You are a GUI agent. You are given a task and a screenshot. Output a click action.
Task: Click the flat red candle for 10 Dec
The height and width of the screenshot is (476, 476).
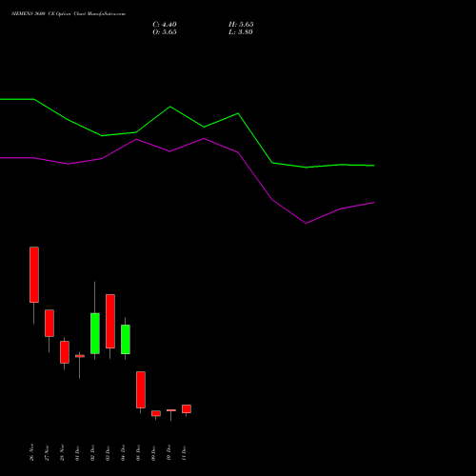click(171, 410)
